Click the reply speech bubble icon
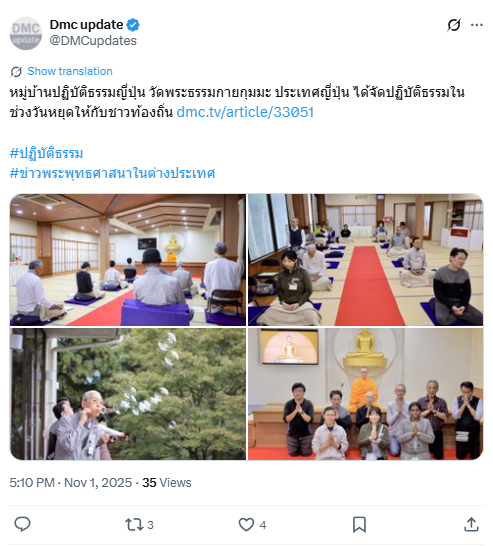The image size is (493, 546). coord(22,524)
